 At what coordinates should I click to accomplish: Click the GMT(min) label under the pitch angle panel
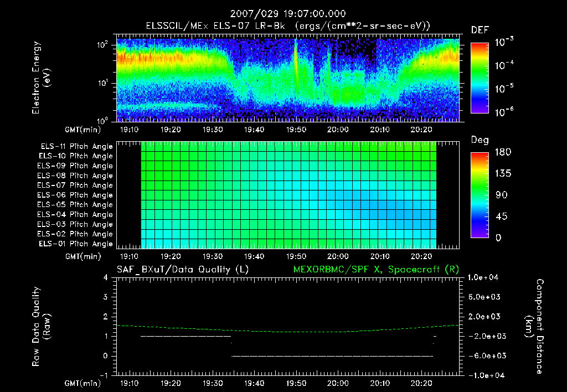click(83, 257)
